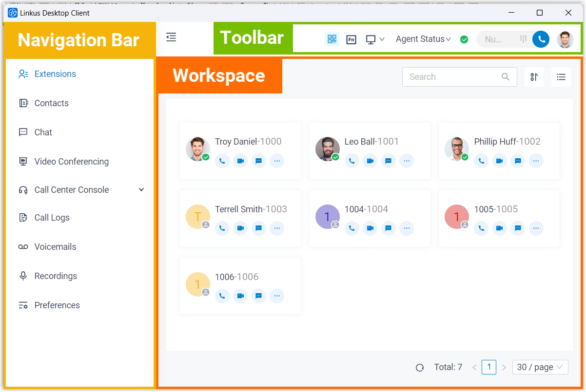Viewport: 586px width, 392px height.
Task: Open more options for extension 1006
Action: [x=277, y=296]
